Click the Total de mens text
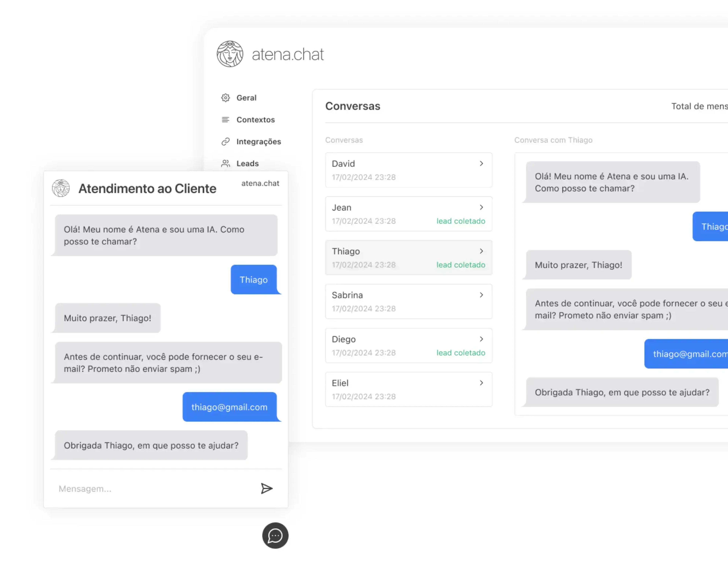 point(699,106)
